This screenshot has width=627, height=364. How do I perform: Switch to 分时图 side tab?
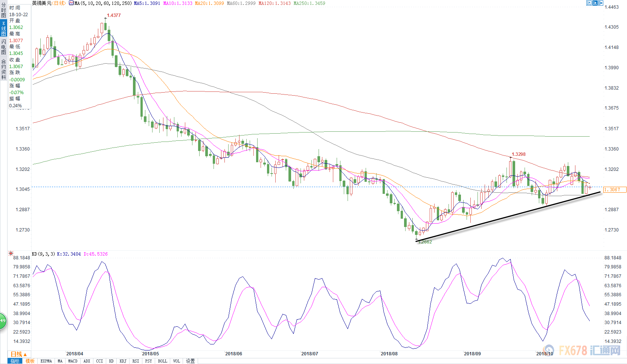point(3,10)
